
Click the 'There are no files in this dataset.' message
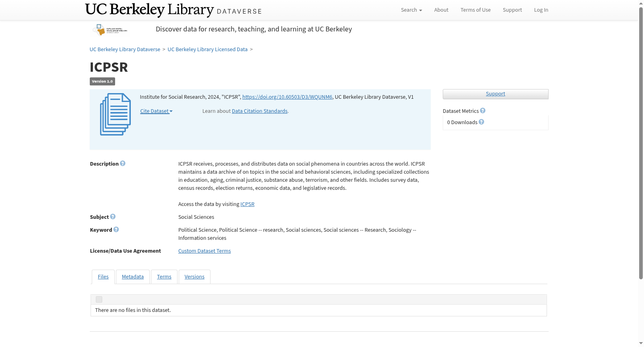(x=133, y=310)
